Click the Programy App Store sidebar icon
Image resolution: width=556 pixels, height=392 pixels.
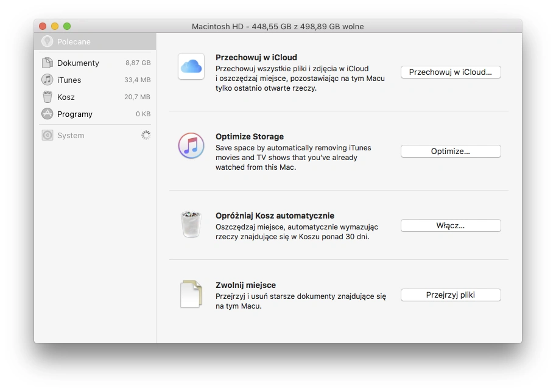click(47, 114)
